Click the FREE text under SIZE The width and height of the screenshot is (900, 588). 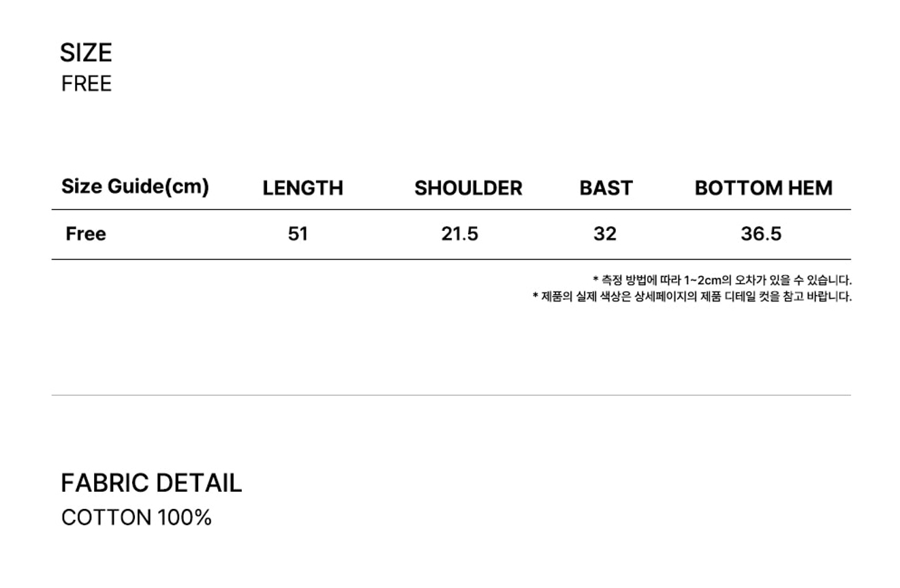tap(86, 84)
